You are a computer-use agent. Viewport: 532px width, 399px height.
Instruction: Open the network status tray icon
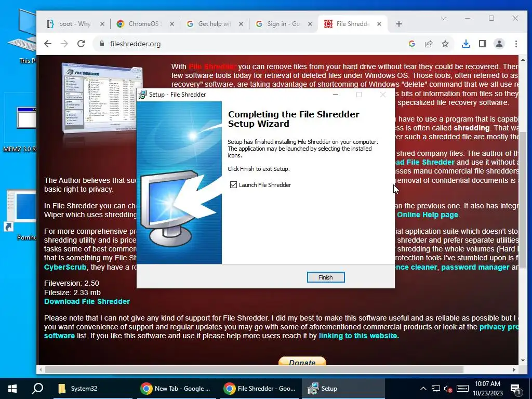coord(436,389)
